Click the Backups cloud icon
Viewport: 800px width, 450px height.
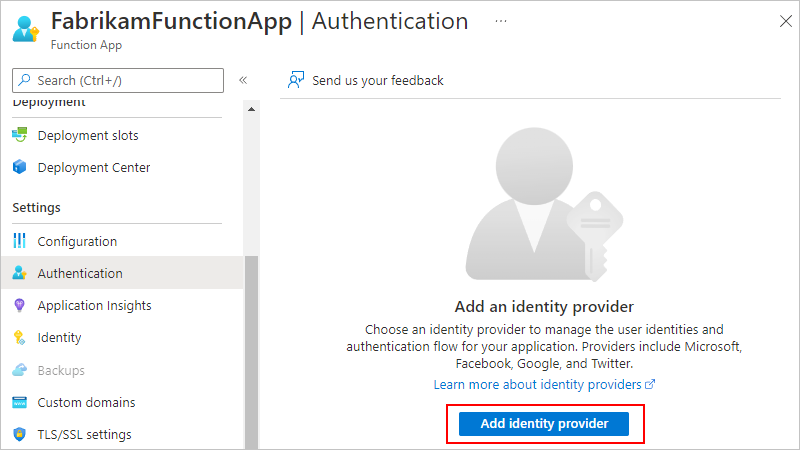(19, 370)
